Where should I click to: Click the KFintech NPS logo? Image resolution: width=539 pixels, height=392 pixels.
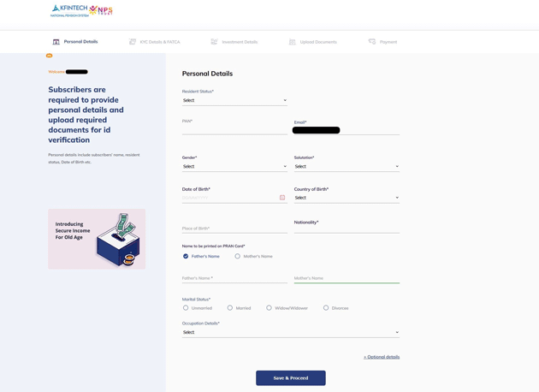[x=81, y=10]
